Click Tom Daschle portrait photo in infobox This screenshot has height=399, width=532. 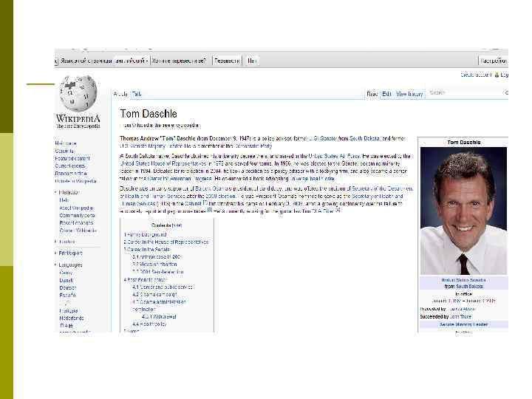click(x=463, y=211)
